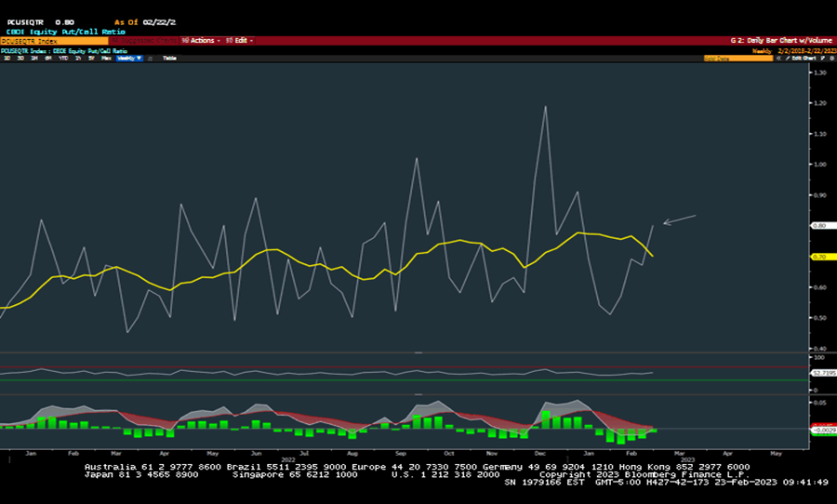The image size is (837, 504).
Task: Select the 6M time range tab
Action: point(48,59)
